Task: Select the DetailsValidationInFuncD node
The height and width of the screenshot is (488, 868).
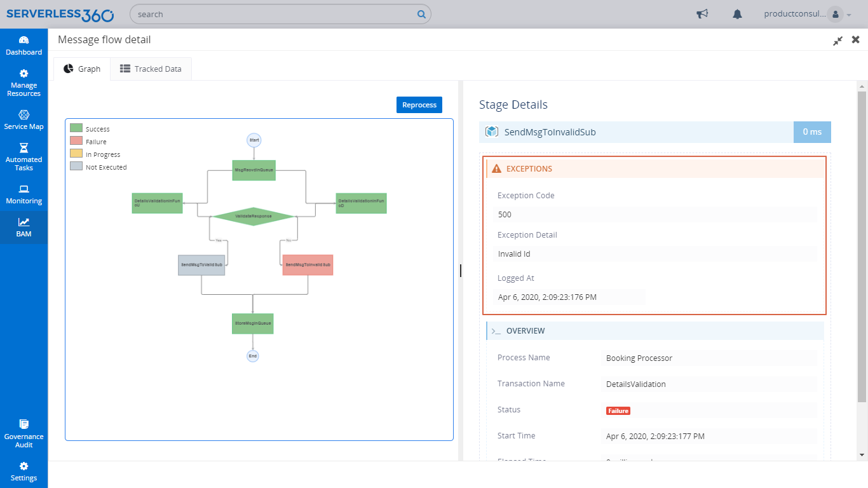Action: 361,203
